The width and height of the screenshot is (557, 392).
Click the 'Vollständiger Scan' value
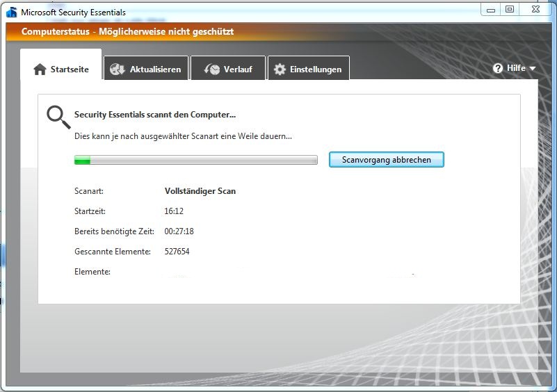tap(200, 191)
